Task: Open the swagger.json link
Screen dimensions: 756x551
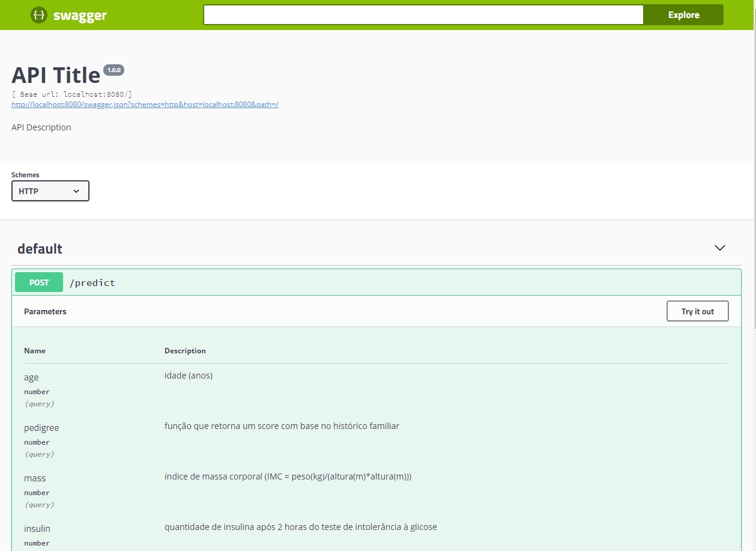Action: (x=145, y=105)
